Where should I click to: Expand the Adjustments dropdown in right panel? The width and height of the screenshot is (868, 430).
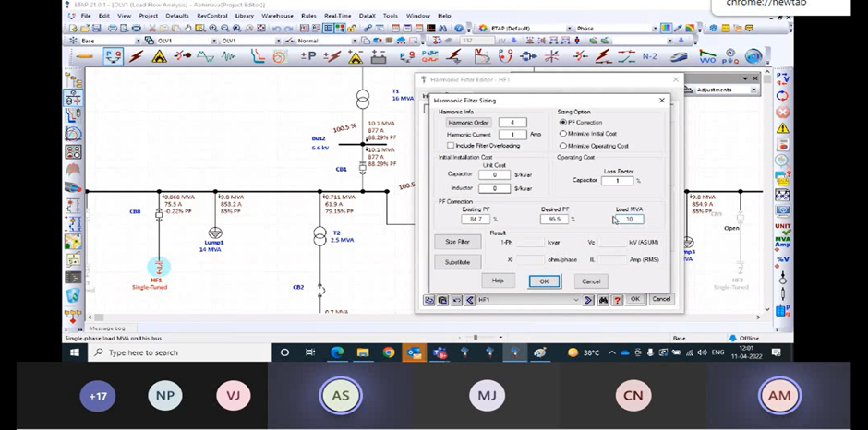(x=753, y=90)
